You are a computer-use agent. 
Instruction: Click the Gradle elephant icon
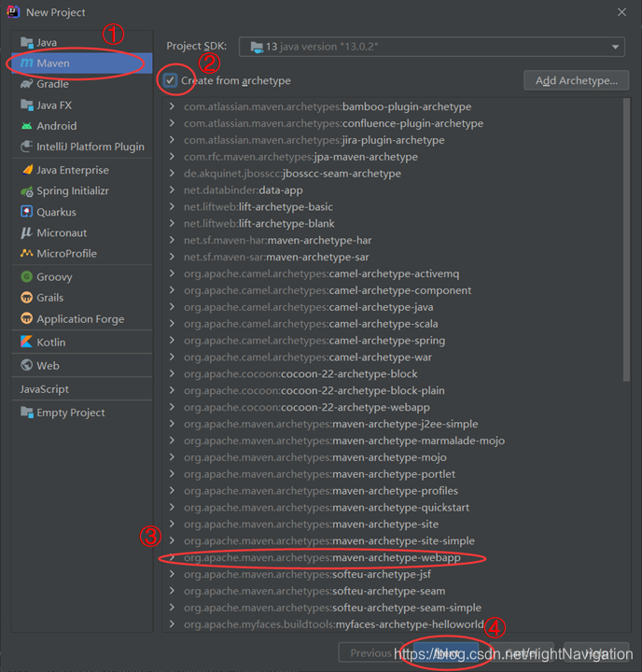tap(26, 84)
